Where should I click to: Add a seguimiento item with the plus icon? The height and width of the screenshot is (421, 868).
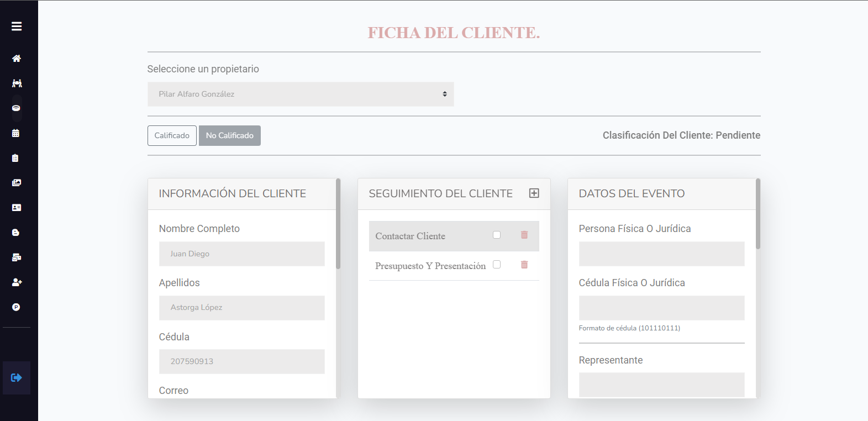(x=534, y=193)
